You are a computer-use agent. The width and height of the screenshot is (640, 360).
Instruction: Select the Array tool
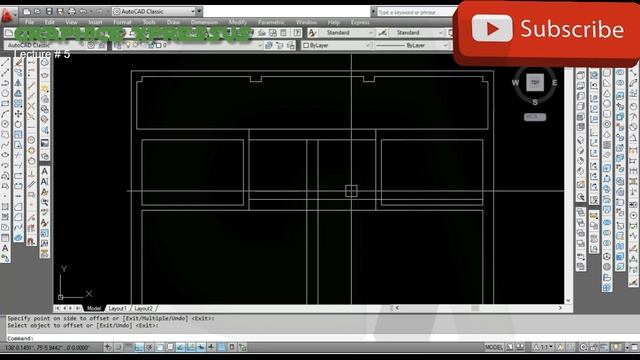pyautogui.click(x=18, y=104)
